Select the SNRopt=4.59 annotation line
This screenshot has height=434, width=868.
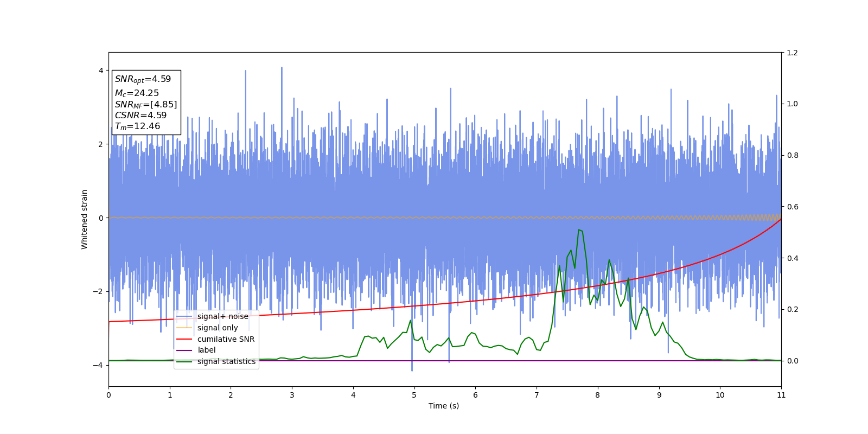click(143, 79)
